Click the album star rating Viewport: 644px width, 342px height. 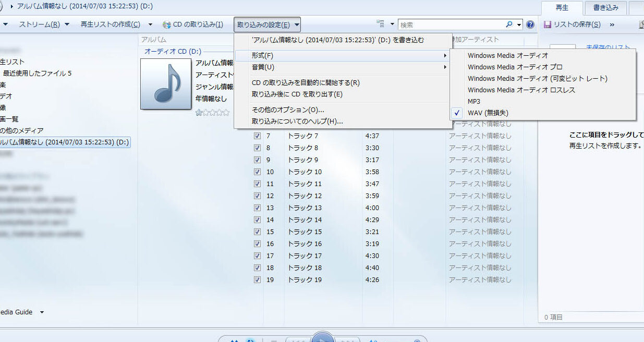212,112
